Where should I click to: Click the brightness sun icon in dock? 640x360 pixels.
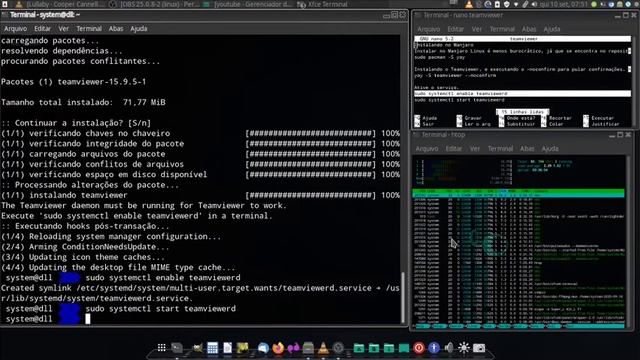coord(464,348)
